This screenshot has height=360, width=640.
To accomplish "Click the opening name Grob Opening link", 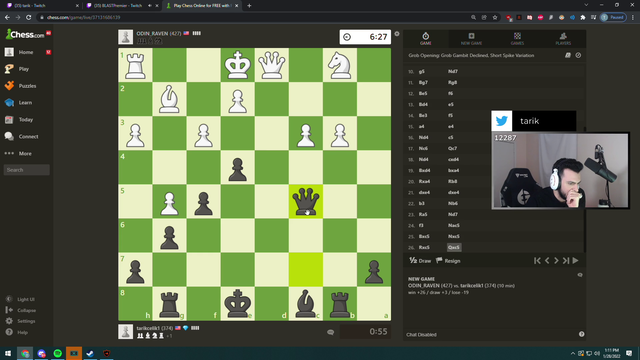I will [x=471, y=56].
